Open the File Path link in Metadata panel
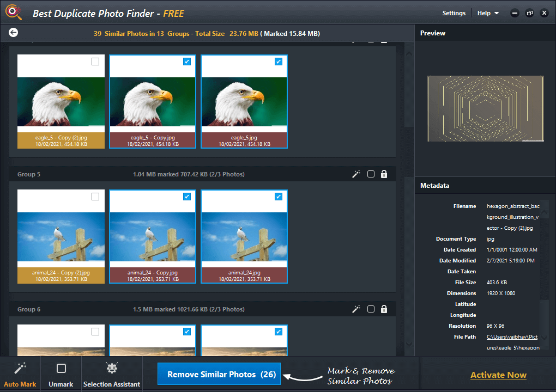 point(512,336)
